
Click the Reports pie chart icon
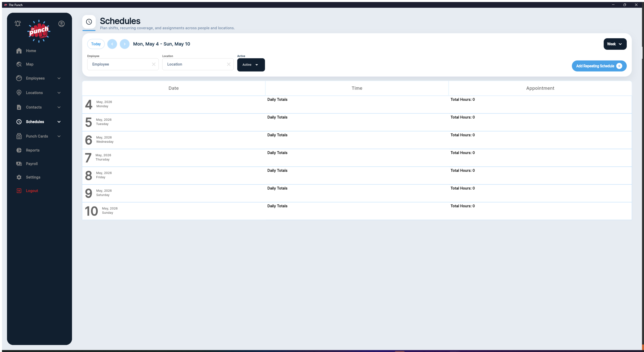click(x=19, y=150)
